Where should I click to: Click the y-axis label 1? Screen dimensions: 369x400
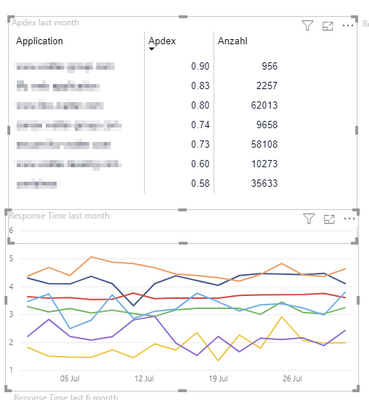pos(12,370)
